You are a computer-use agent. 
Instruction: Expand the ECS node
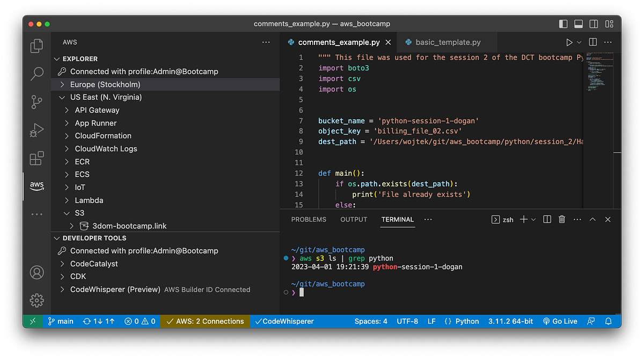pyautogui.click(x=67, y=174)
